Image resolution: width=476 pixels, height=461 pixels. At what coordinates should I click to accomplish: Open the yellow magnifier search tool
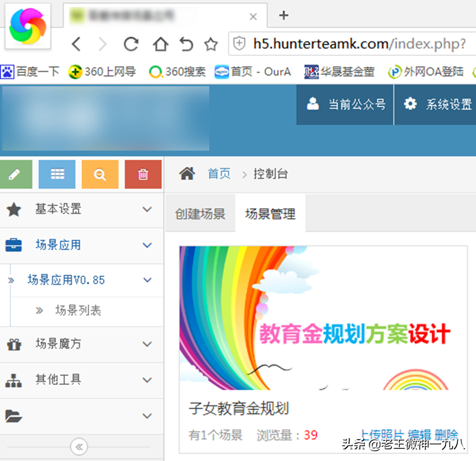point(99,174)
